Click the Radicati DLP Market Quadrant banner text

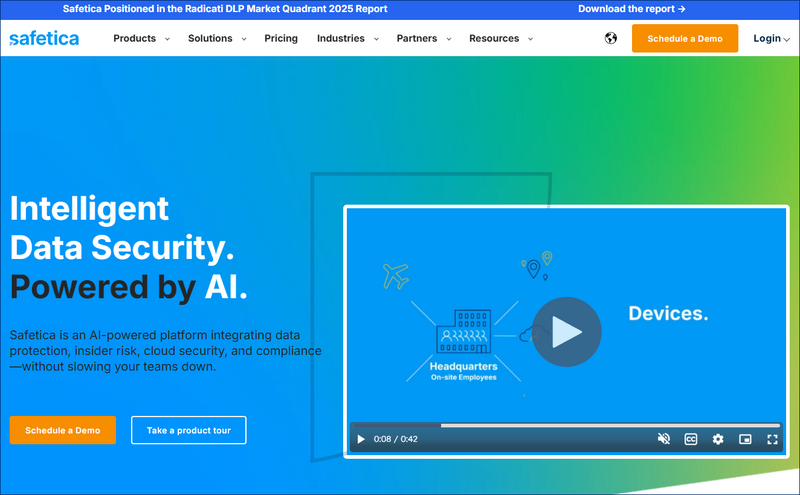tap(225, 9)
